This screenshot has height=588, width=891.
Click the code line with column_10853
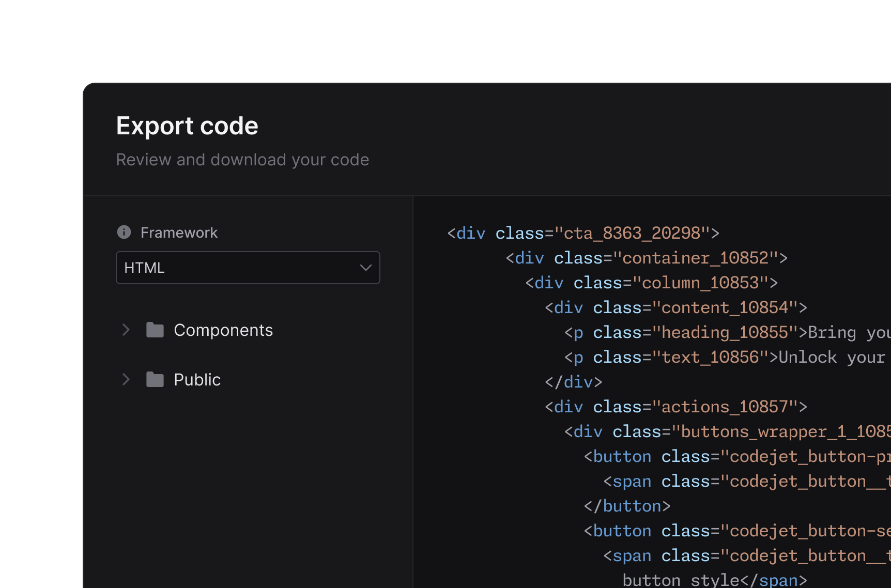651,283
